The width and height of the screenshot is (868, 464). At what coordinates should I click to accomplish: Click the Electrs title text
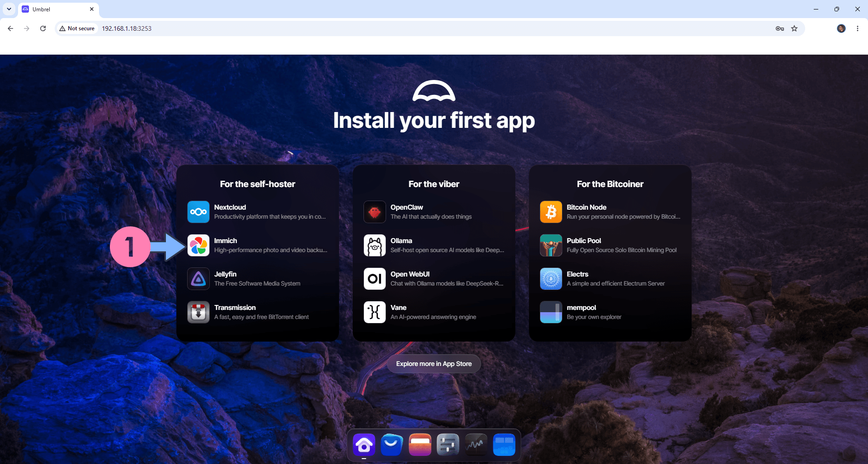pos(578,274)
